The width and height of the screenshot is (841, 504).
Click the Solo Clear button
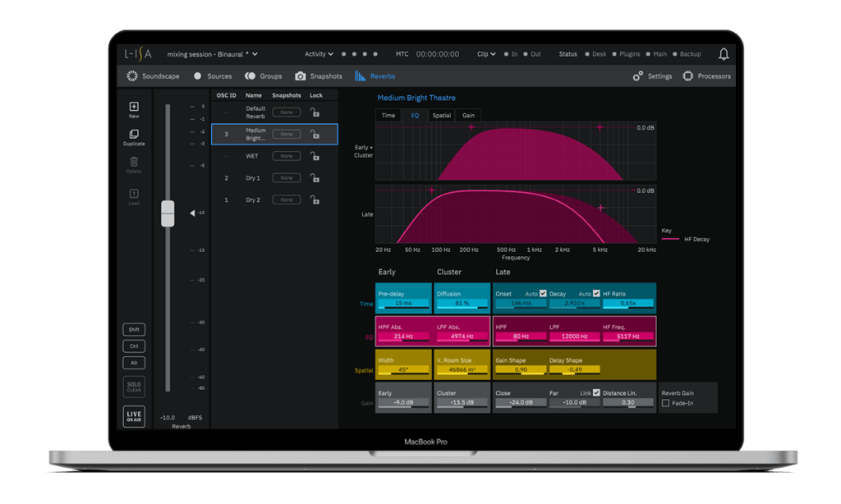point(134,387)
